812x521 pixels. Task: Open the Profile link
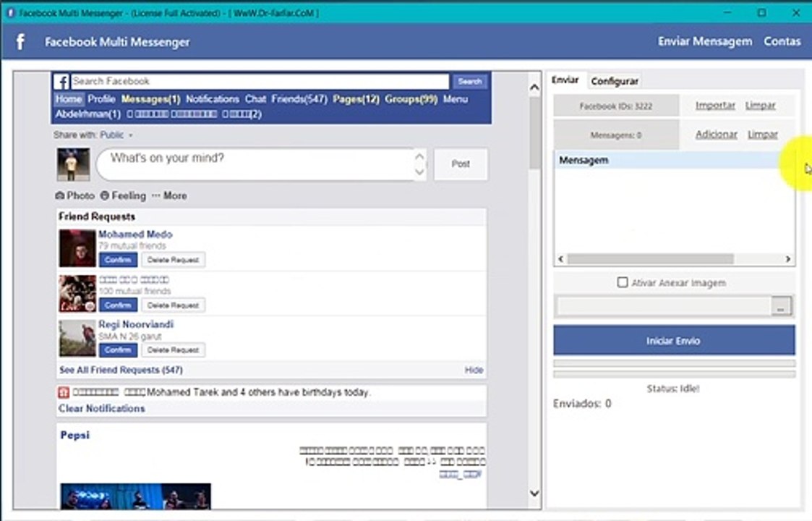click(101, 99)
